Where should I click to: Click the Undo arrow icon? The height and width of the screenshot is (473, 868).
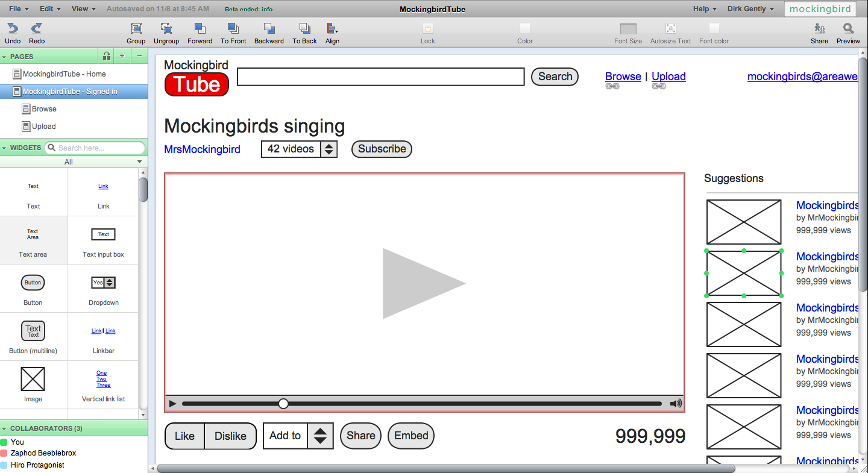click(x=13, y=28)
